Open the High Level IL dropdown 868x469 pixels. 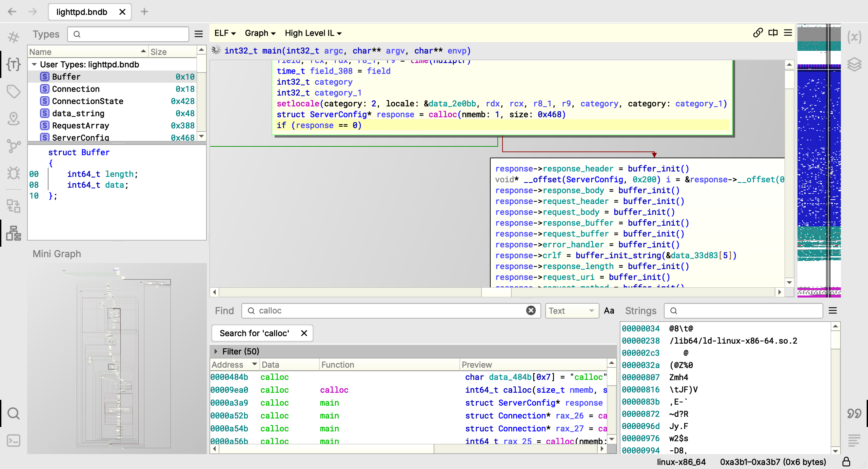coord(313,33)
